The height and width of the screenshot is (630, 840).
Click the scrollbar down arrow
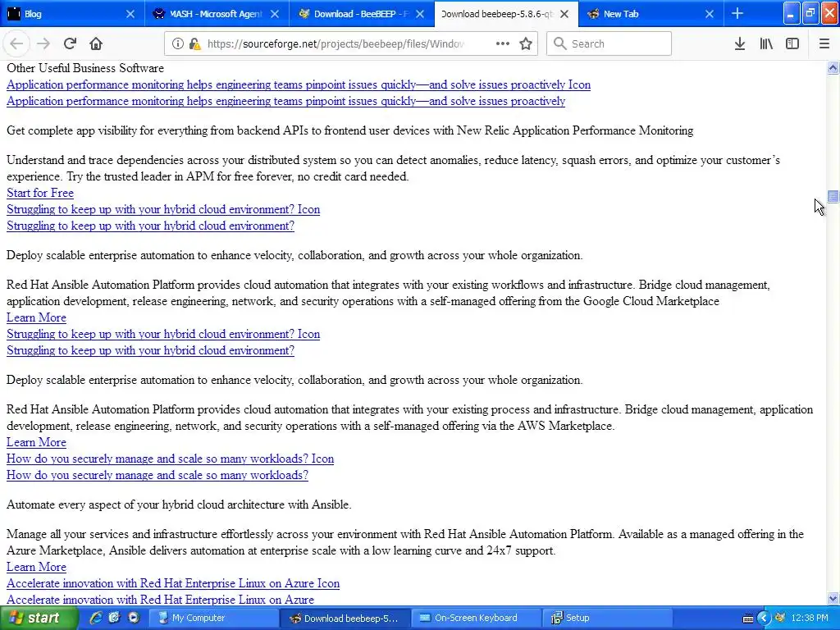coord(833,599)
